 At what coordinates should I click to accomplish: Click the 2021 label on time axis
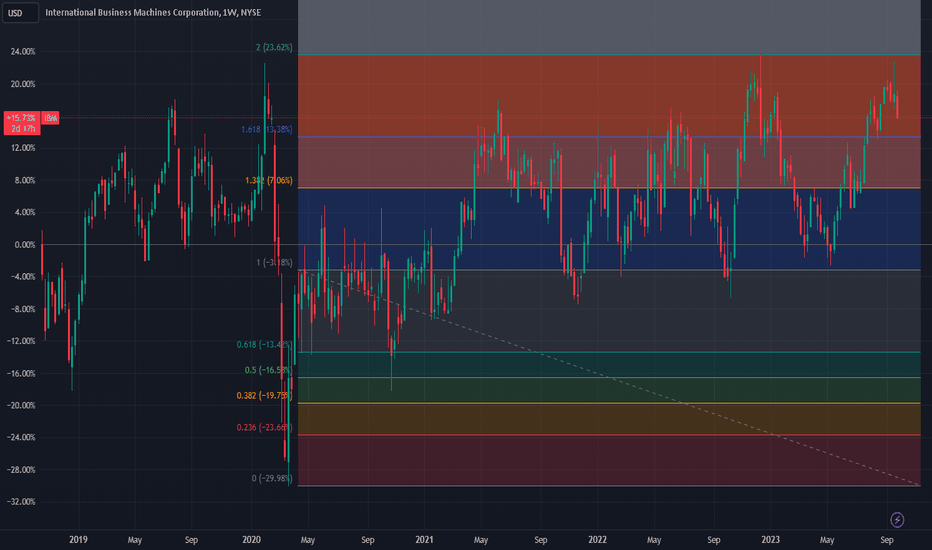[x=424, y=540]
